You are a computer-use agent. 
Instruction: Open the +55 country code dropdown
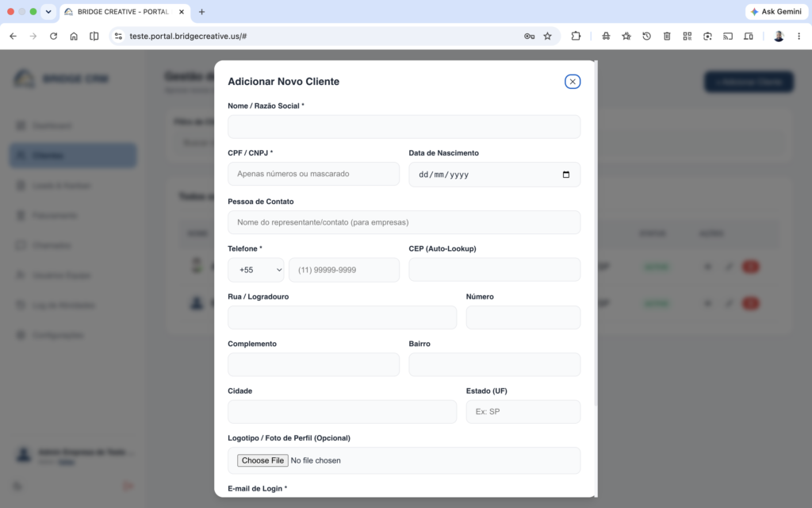point(256,270)
